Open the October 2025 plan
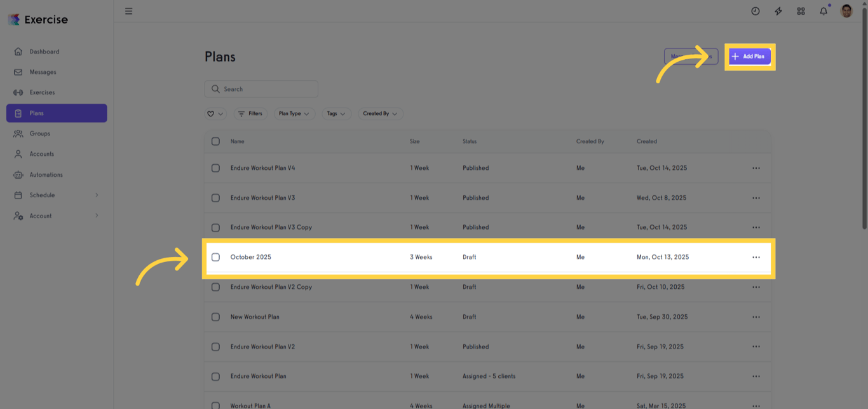Image resolution: width=868 pixels, height=409 pixels. pyautogui.click(x=250, y=257)
